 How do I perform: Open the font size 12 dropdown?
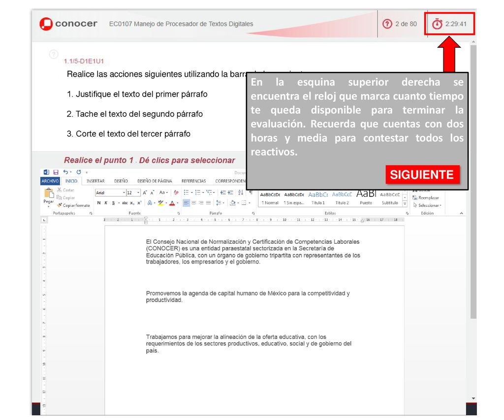pos(138,193)
